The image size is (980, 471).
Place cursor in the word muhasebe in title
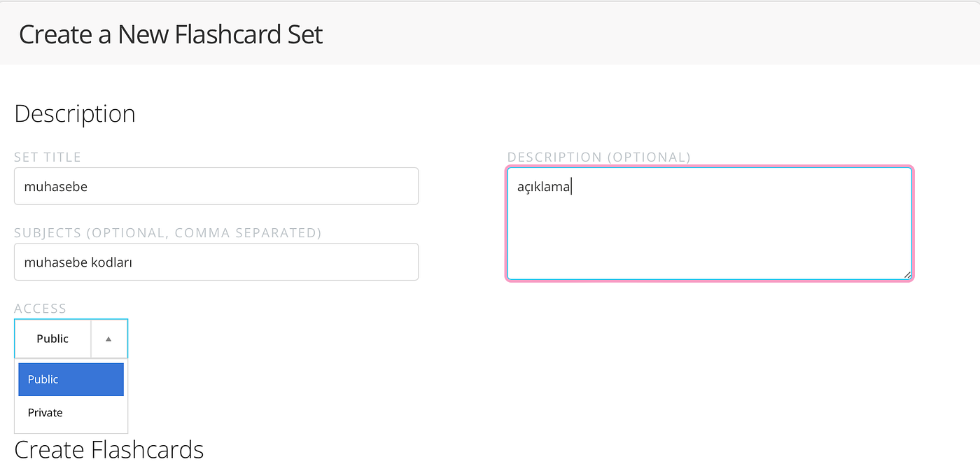[56, 187]
